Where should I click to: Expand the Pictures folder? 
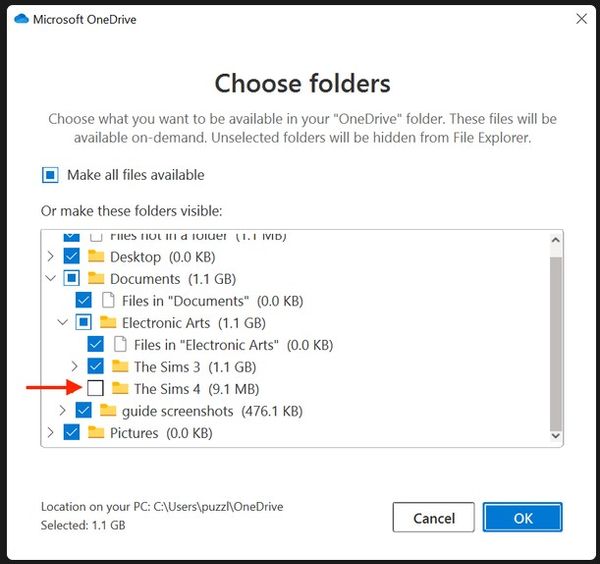click(50, 433)
